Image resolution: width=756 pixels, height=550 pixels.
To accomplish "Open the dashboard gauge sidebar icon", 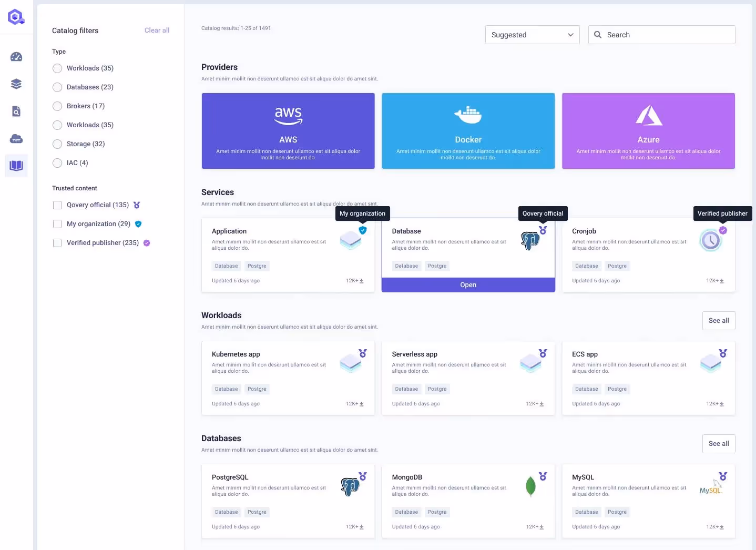I will click(16, 57).
